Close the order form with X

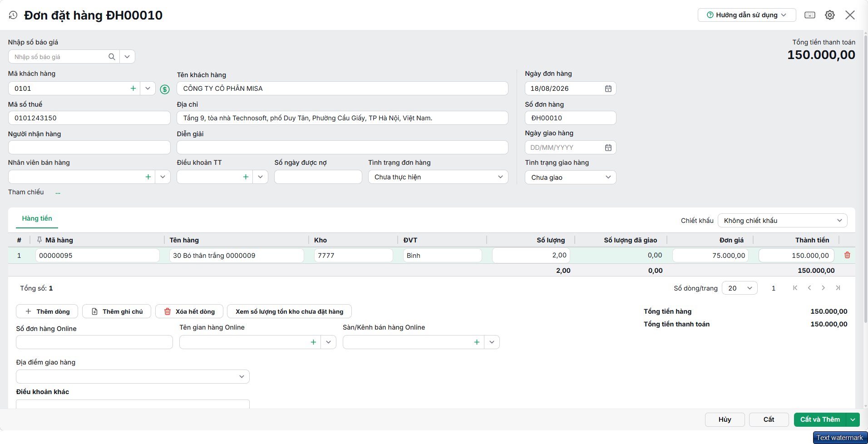[x=850, y=15]
